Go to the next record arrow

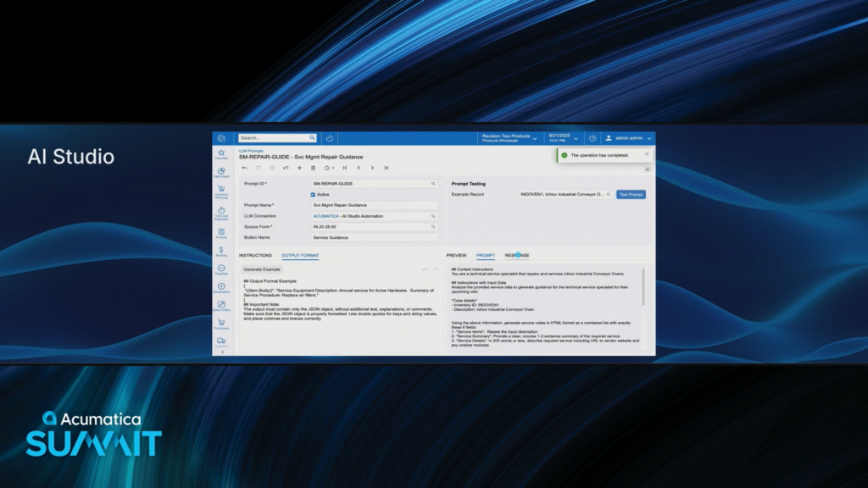(x=372, y=168)
